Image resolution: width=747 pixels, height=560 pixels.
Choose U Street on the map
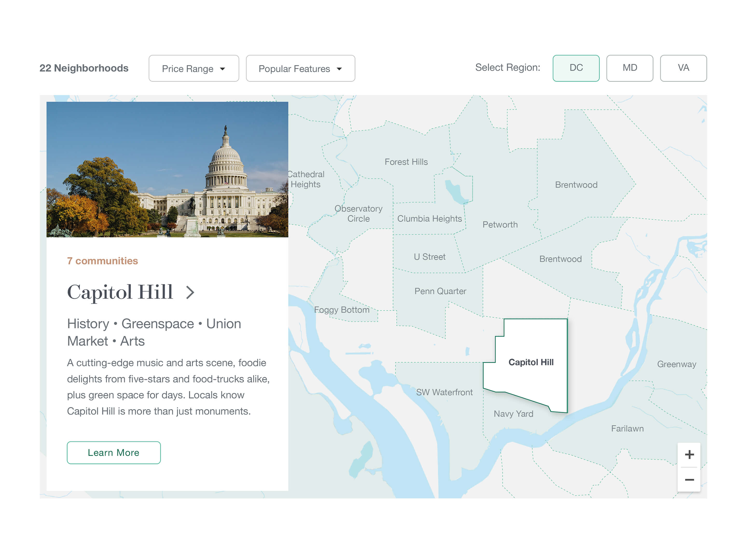pyautogui.click(x=429, y=257)
